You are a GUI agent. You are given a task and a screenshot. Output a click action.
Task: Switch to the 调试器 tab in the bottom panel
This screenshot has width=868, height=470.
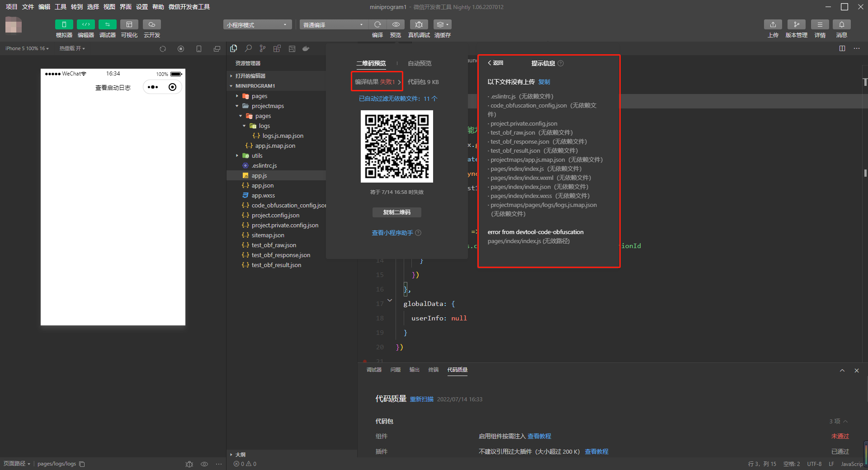point(374,370)
